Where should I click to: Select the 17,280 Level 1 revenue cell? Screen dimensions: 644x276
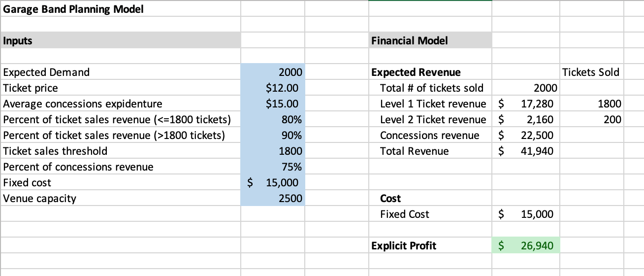[525, 103]
